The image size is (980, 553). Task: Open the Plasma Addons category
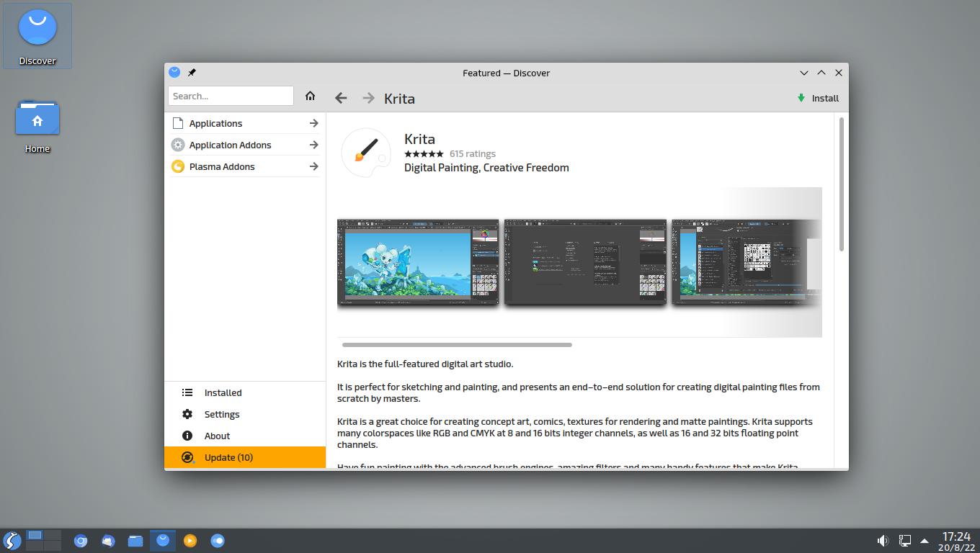(x=245, y=166)
